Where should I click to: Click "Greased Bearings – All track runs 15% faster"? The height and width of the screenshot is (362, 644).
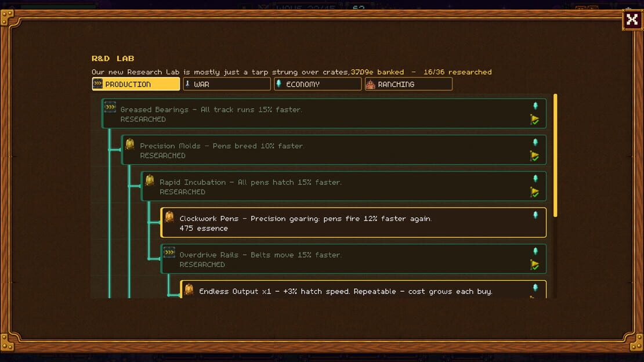pos(211,110)
